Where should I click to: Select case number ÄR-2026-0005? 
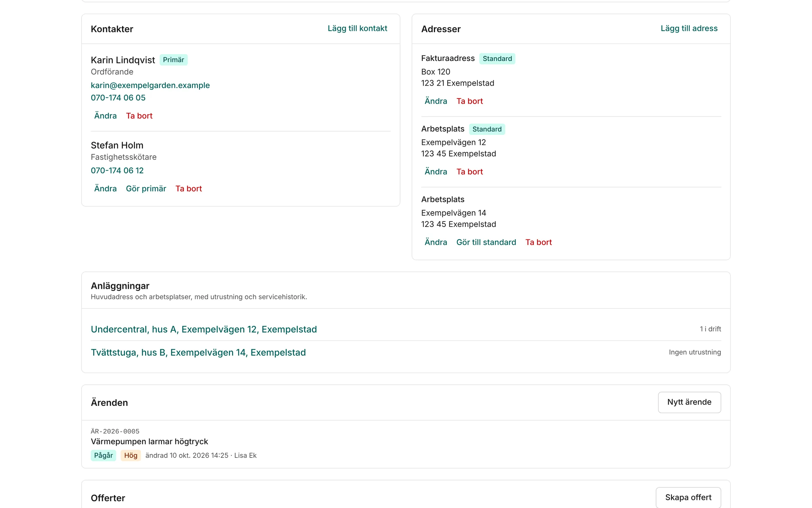[115, 431]
